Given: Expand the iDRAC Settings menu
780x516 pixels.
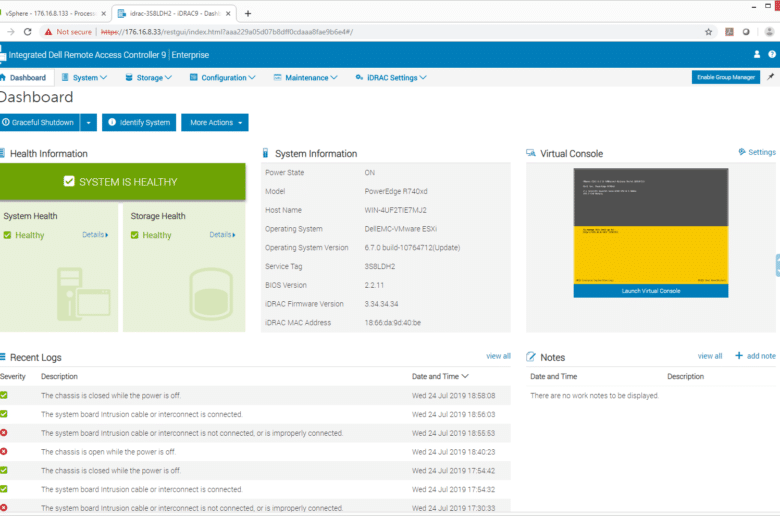Looking at the screenshot, I should coord(391,78).
